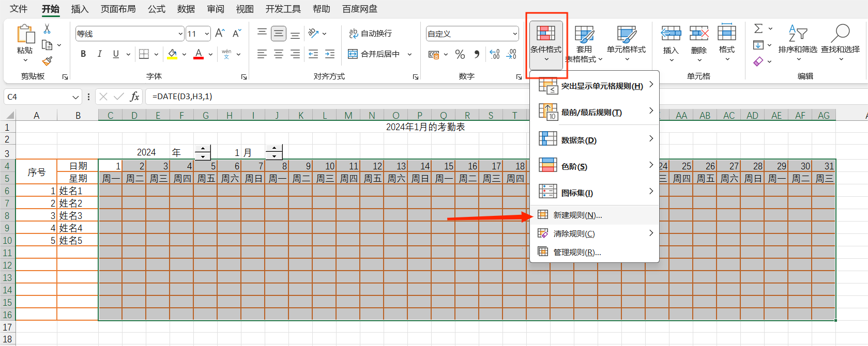868x346 pixels.
Task: Toggle Italic formatting
Action: pos(100,54)
